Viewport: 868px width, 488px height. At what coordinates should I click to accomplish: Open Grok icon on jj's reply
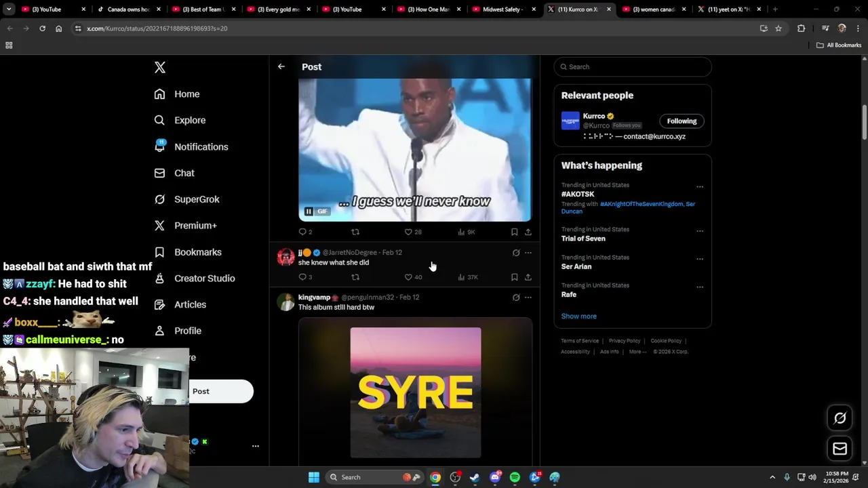click(x=516, y=253)
